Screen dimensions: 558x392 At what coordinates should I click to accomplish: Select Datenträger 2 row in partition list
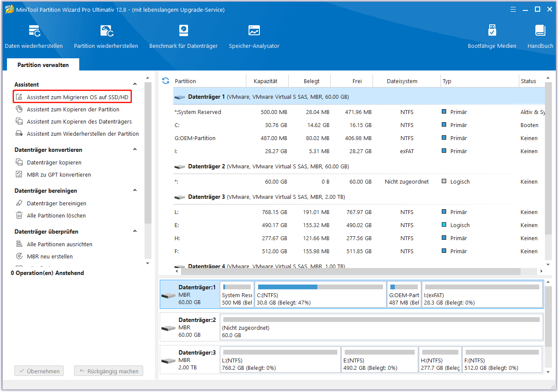click(x=359, y=167)
